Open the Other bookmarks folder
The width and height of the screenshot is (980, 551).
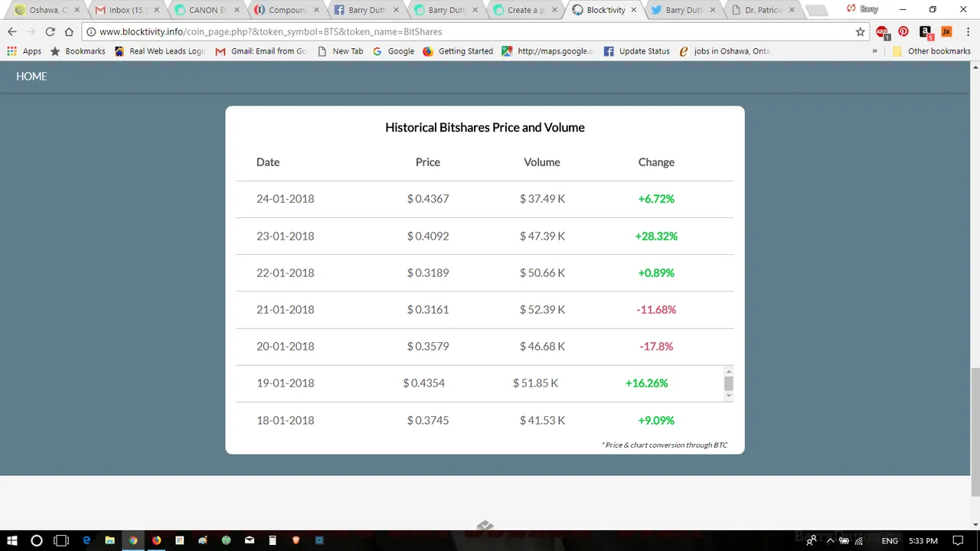pos(931,51)
